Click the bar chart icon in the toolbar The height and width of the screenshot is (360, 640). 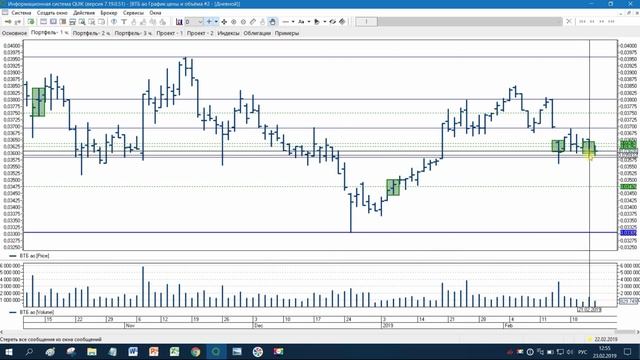click(x=179, y=22)
